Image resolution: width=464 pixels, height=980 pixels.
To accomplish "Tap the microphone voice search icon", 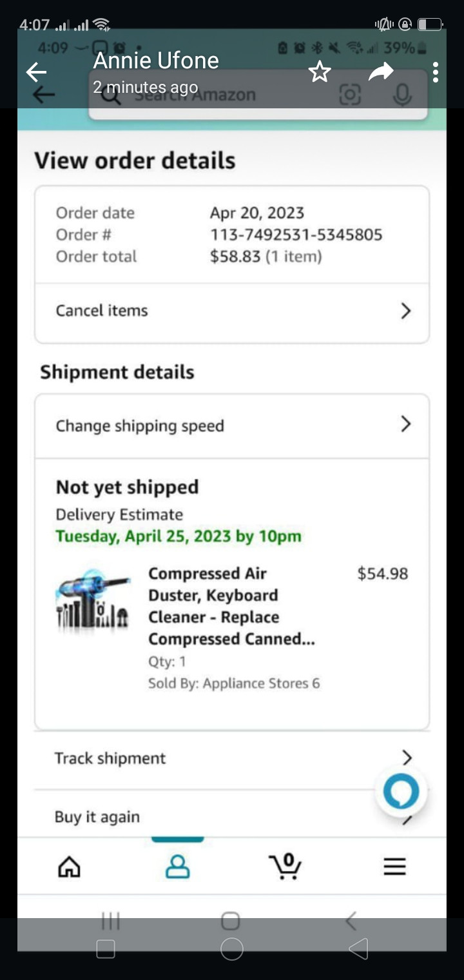I will pyautogui.click(x=402, y=95).
